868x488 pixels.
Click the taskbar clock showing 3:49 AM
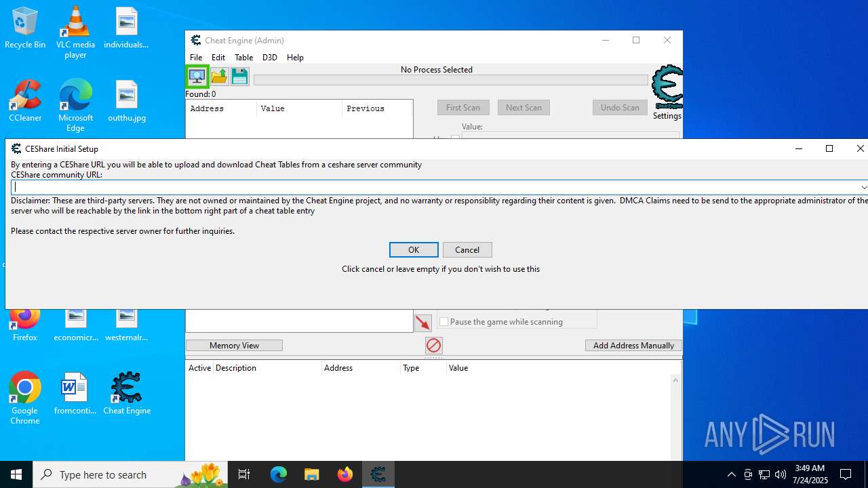click(810, 474)
